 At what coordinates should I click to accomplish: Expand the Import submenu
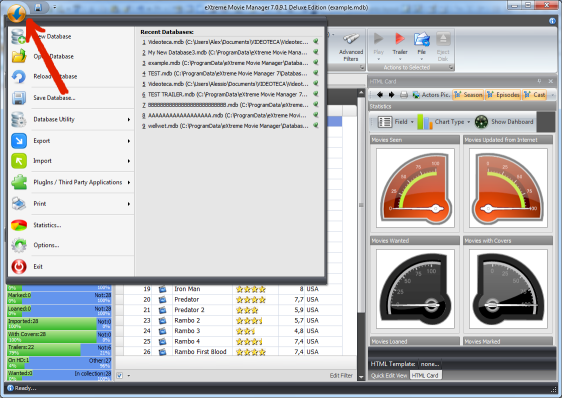coord(71,161)
